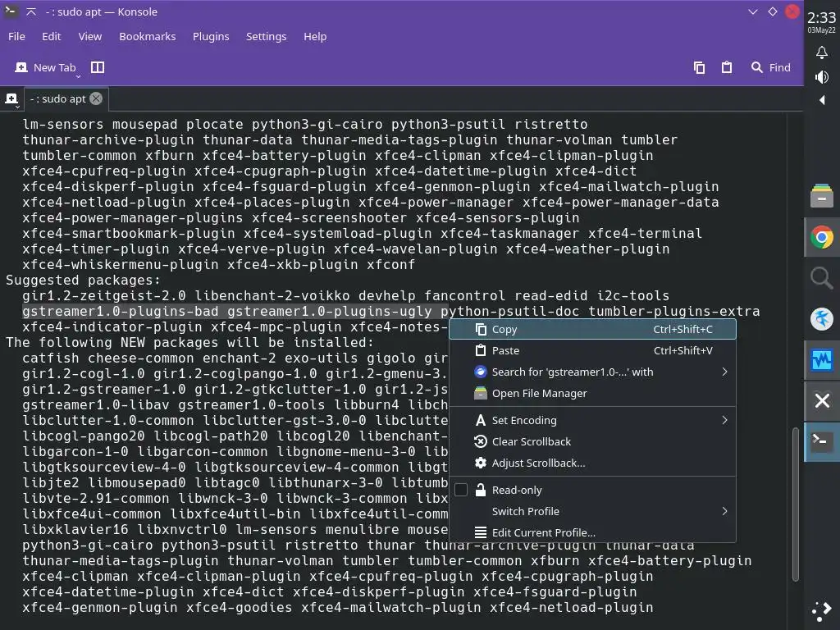The height and width of the screenshot is (630, 840).
Task: Click the Clear Scrollback icon
Action: pos(481,442)
